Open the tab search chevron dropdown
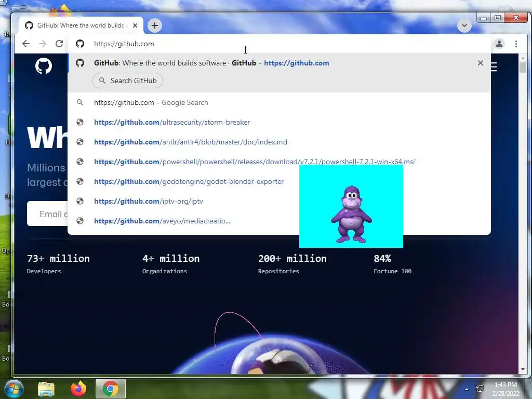Image resolution: width=532 pixels, height=399 pixels. (x=464, y=25)
